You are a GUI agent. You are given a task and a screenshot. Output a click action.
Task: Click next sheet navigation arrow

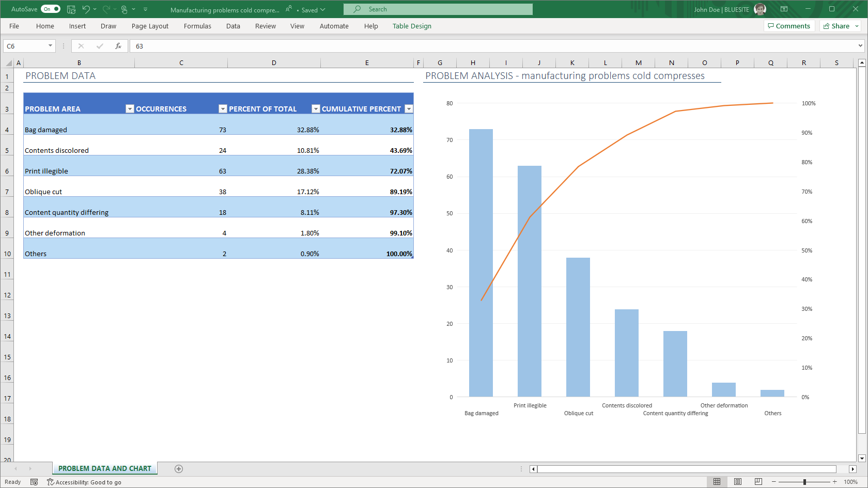[x=30, y=469]
